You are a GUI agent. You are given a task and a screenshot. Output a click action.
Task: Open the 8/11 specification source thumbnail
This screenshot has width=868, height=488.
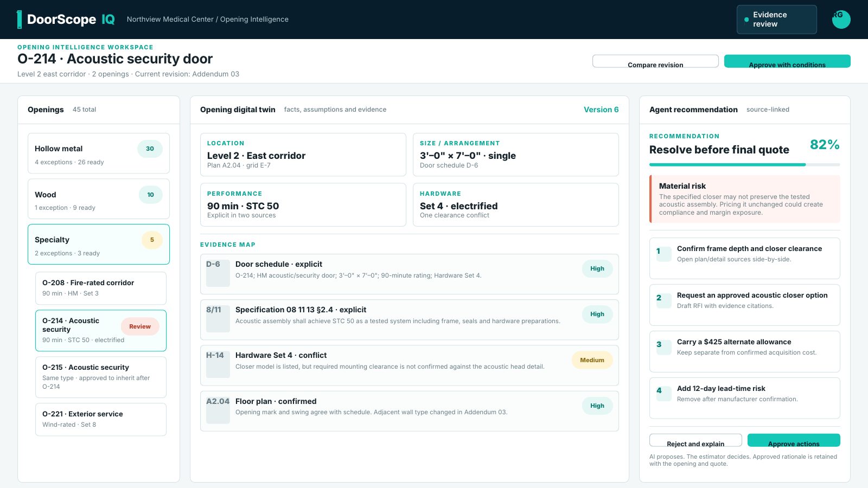coord(218,319)
